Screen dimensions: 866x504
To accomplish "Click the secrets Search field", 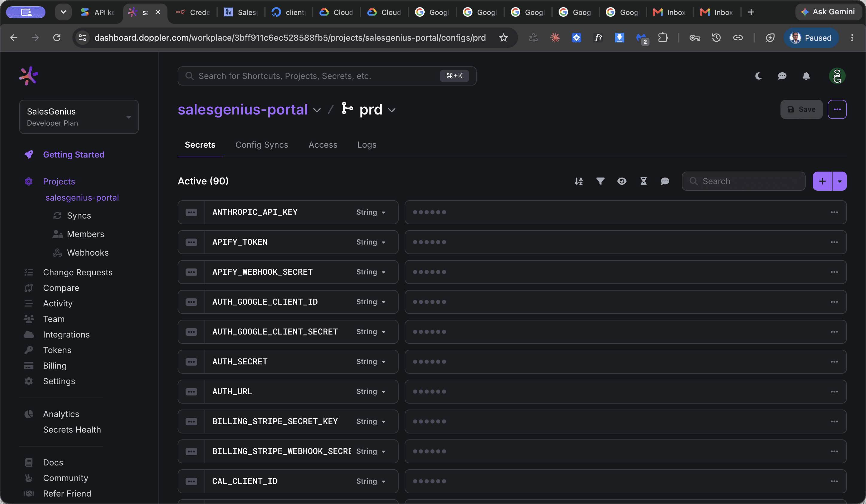I will pos(743,181).
